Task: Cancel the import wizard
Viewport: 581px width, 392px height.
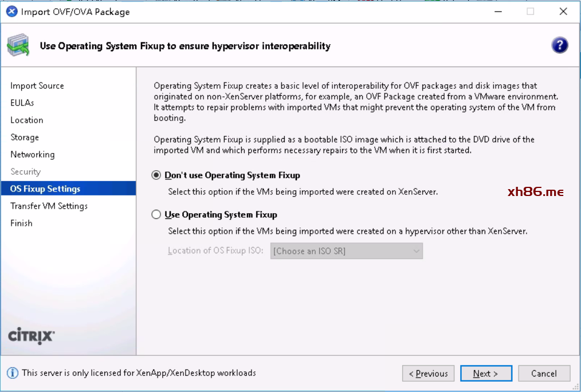Action: (544, 374)
